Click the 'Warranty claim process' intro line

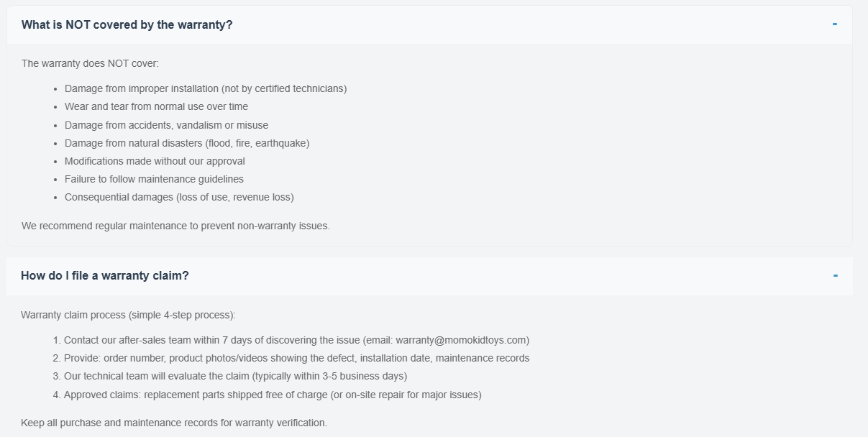coord(128,316)
